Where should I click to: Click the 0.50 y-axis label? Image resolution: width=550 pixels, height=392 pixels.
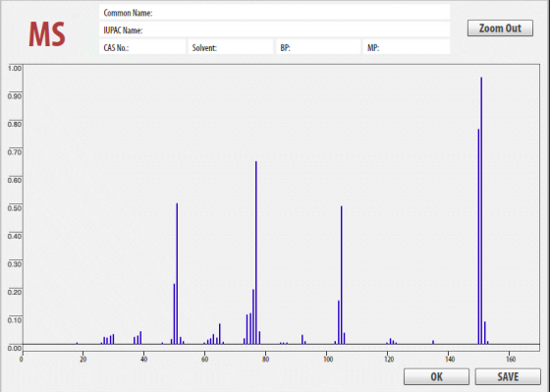click(x=15, y=207)
